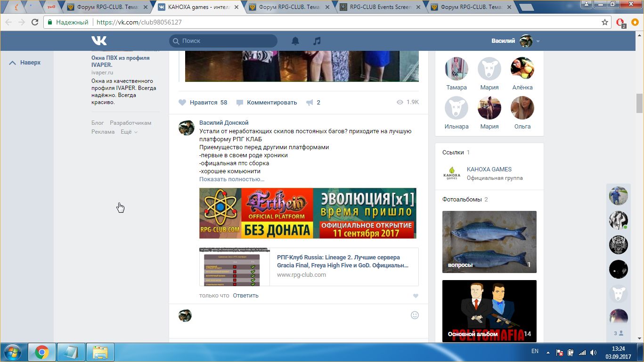Open the вопросы photo album thumbnail

coord(489,242)
